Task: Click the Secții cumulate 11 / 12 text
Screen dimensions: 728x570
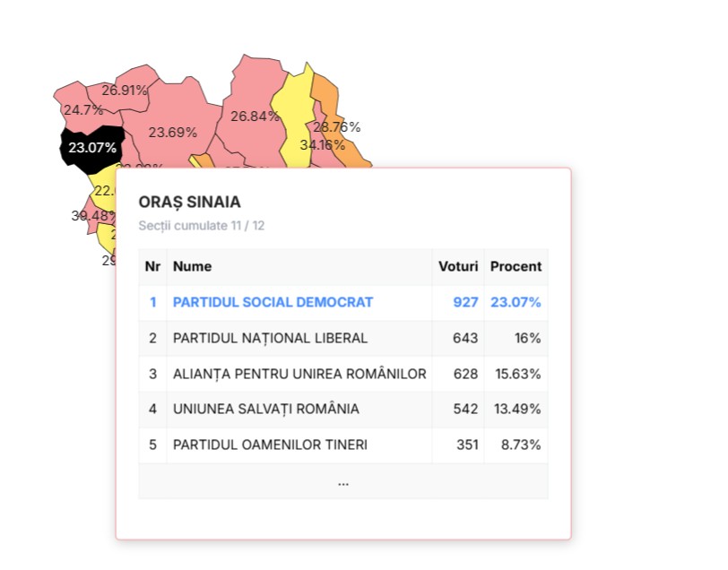Action: (202, 225)
